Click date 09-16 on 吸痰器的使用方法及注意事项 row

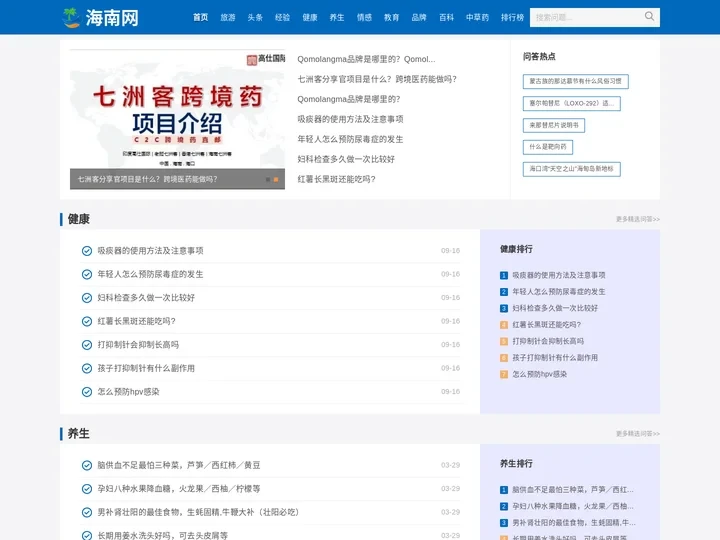click(450, 251)
